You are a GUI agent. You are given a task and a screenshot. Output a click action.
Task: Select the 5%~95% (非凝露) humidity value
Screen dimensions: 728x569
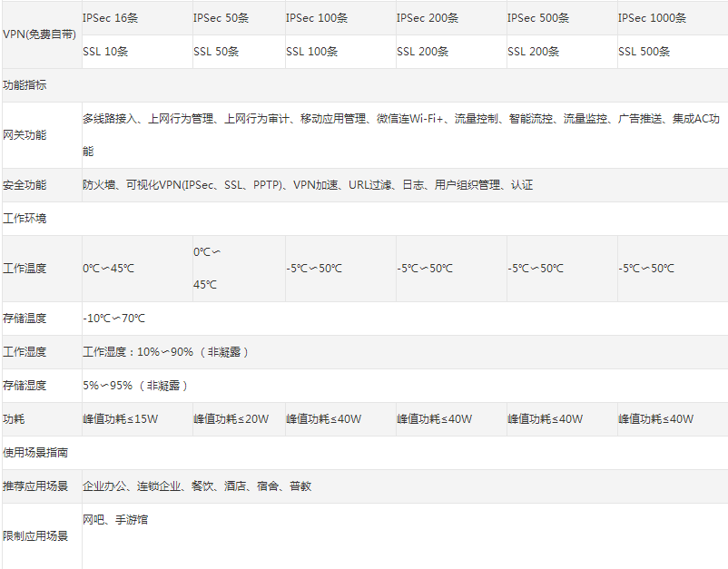point(135,386)
